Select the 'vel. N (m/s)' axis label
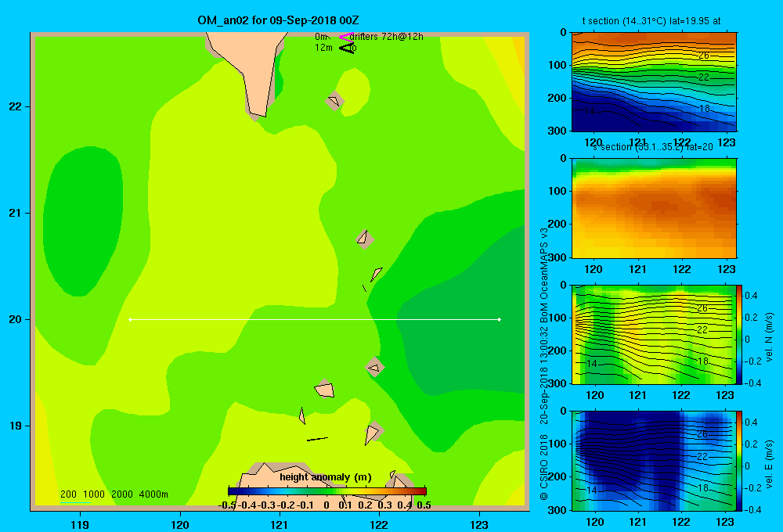Image resolution: width=783 pixels, height=532 pixels. coord(769,337)
